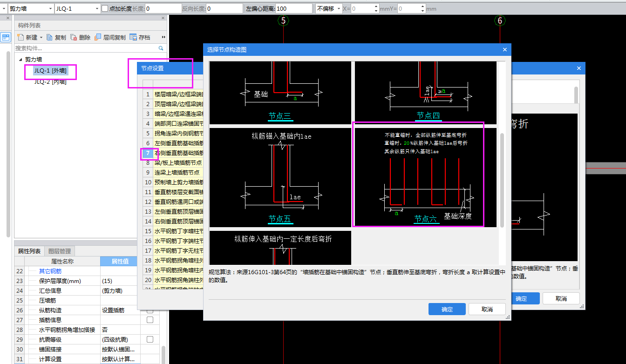This screenshot has width=626, height=364.
Task: Click the 保护层厚度 value (15)
Action: click(119, 281)
